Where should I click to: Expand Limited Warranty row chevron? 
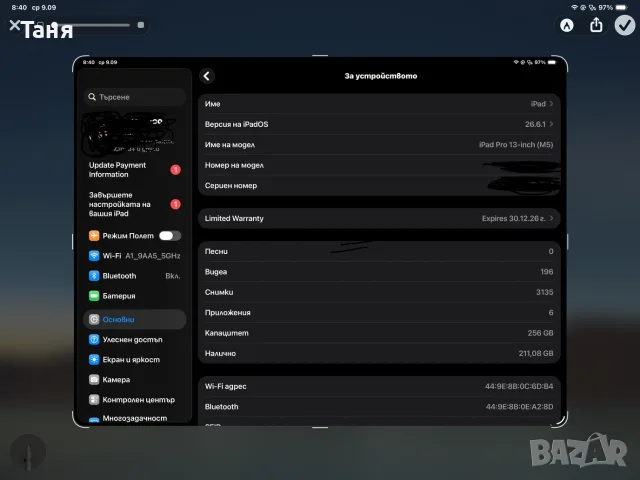551,218
